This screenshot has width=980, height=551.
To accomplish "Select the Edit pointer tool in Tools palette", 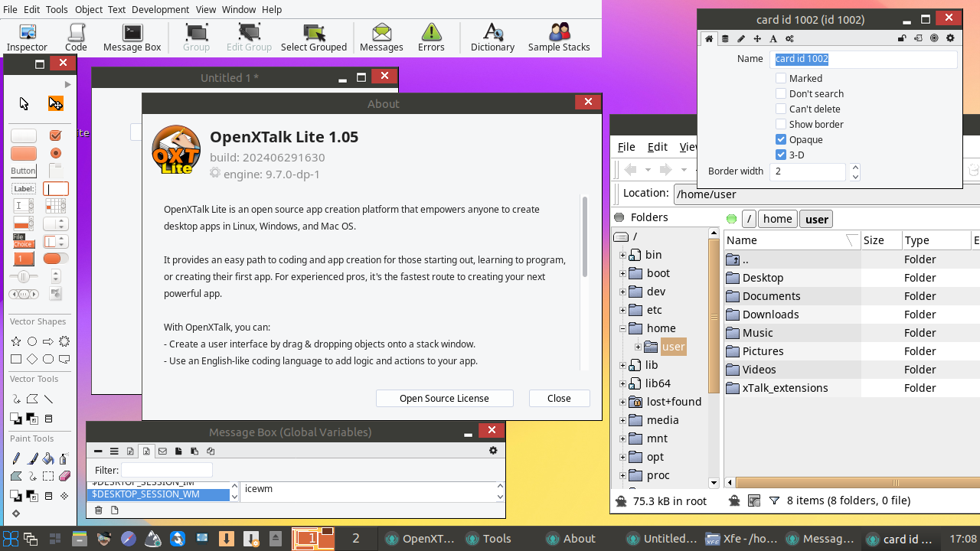I will (55, 103).
